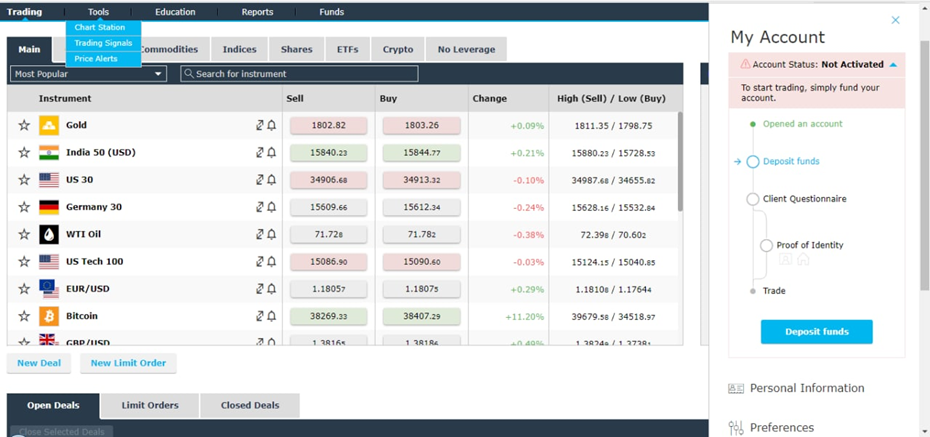The width and height of the screenshot is (930, 437).
Task: Click the blue Deposit funds button
Action: 817,332
